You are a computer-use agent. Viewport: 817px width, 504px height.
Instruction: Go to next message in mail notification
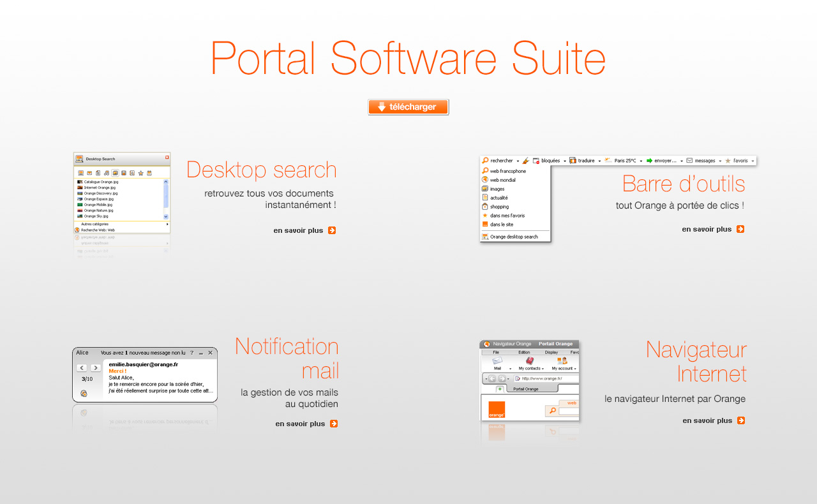(96, 368)
